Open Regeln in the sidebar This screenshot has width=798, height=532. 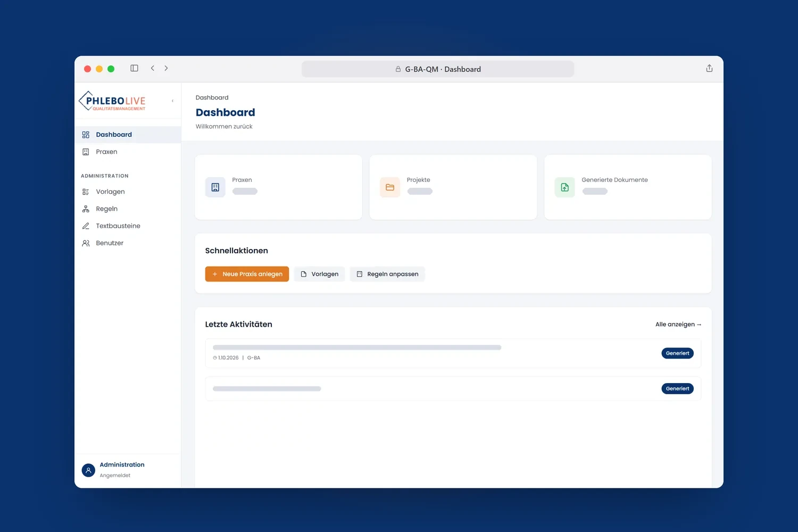click(x=128, y=209)
